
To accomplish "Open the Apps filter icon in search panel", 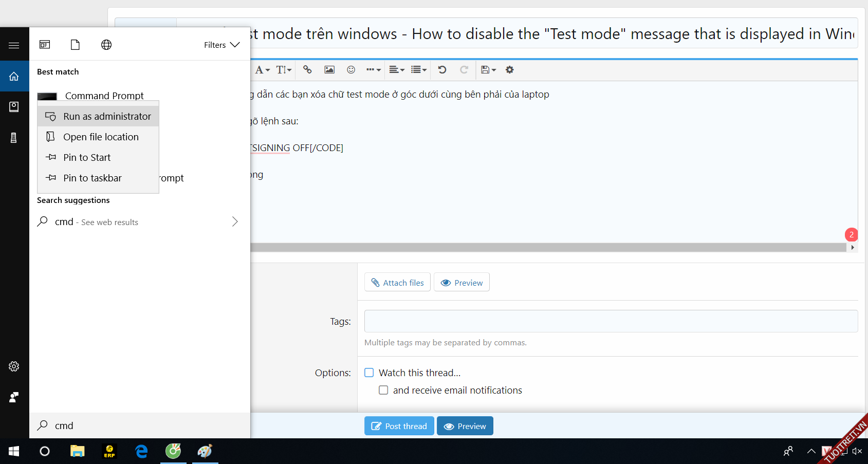I will [x=45, y=45].
